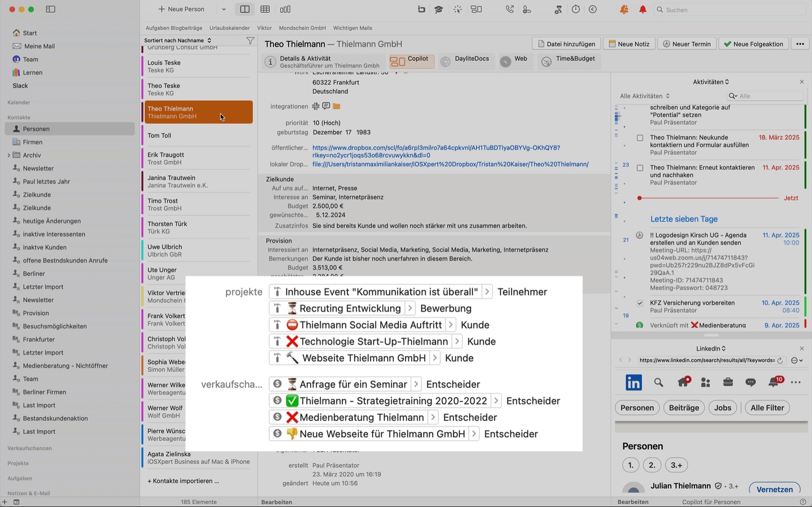Open the phone call toolbar icon
The height and width of the screenshot is (507, 812).
pos(510,9)
